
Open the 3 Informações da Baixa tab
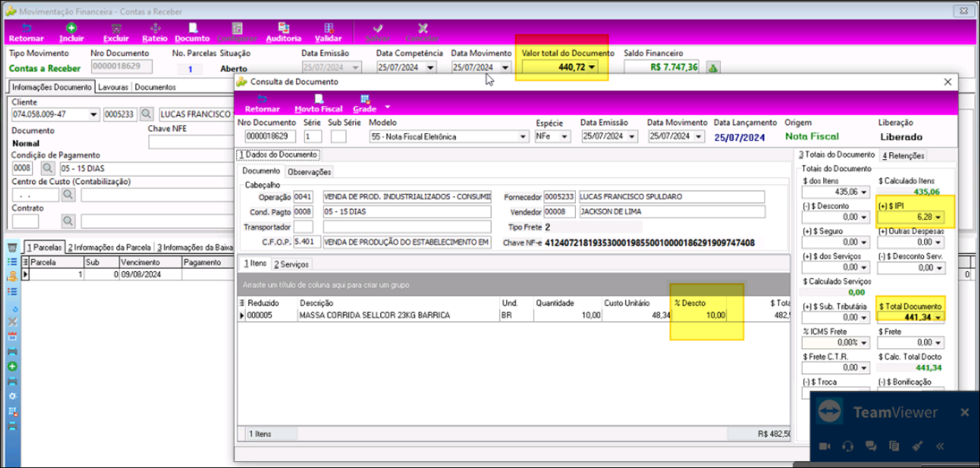pyautogui.click(x=194, y=247)
